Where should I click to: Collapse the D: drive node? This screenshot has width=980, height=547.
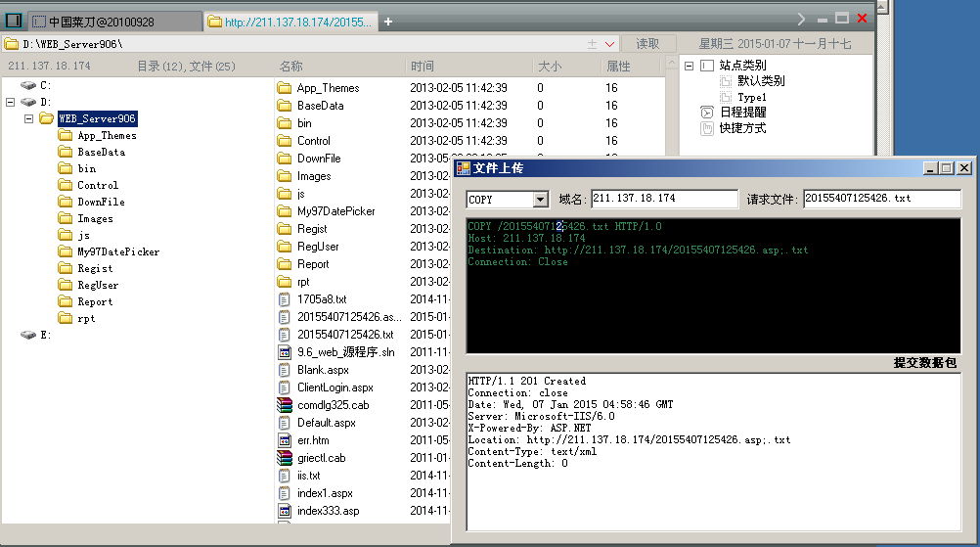click(10, 102)
